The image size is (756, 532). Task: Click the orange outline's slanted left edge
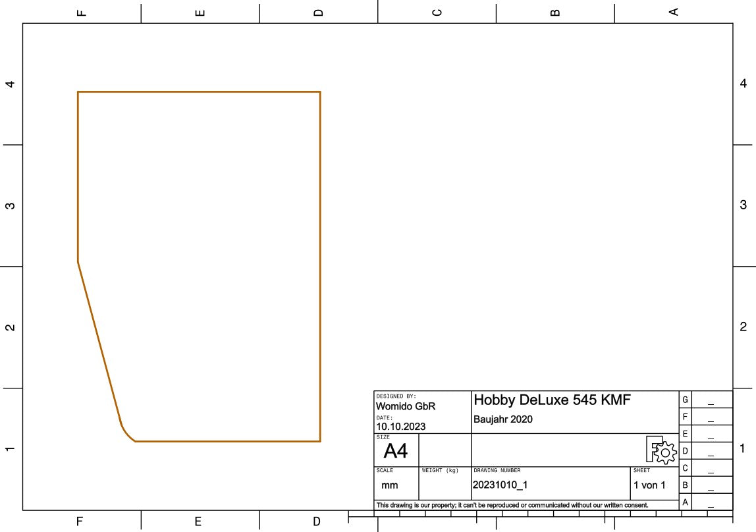click(99, 341)
